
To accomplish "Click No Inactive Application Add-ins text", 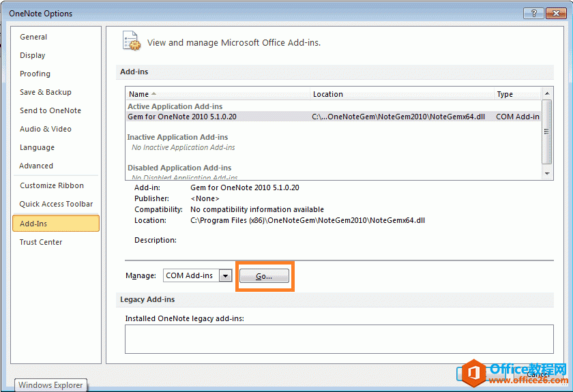I will (183, 147).
